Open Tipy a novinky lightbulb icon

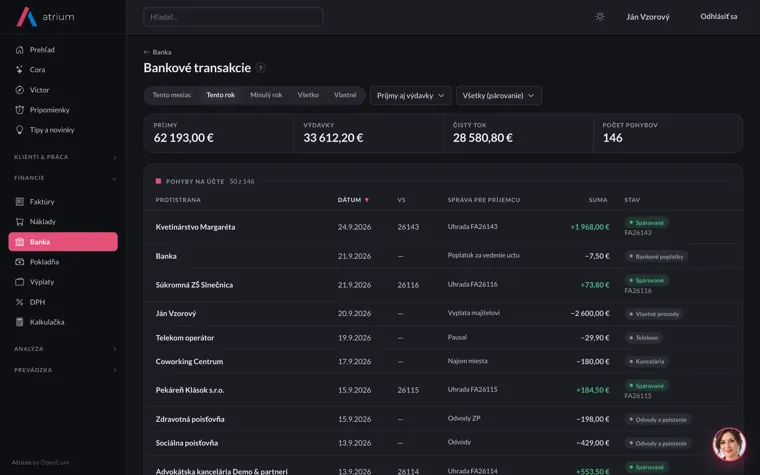pyautogui.click(x=19, y=129)
